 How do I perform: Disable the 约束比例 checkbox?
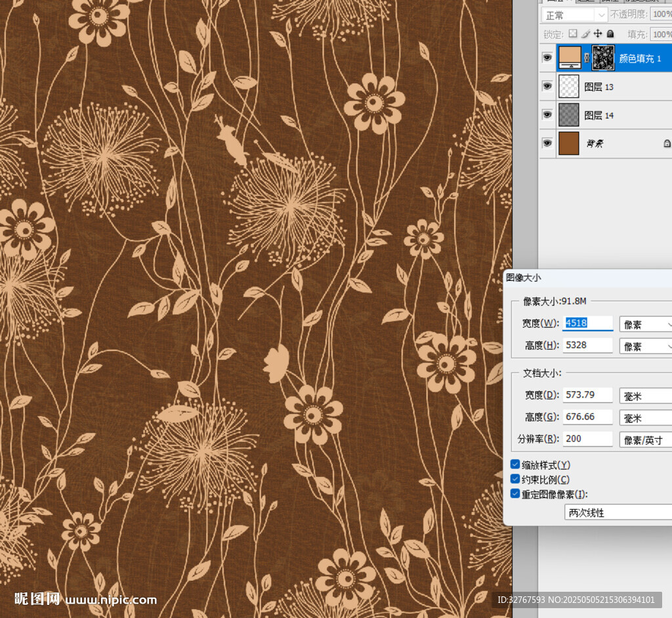click(515, 479)
